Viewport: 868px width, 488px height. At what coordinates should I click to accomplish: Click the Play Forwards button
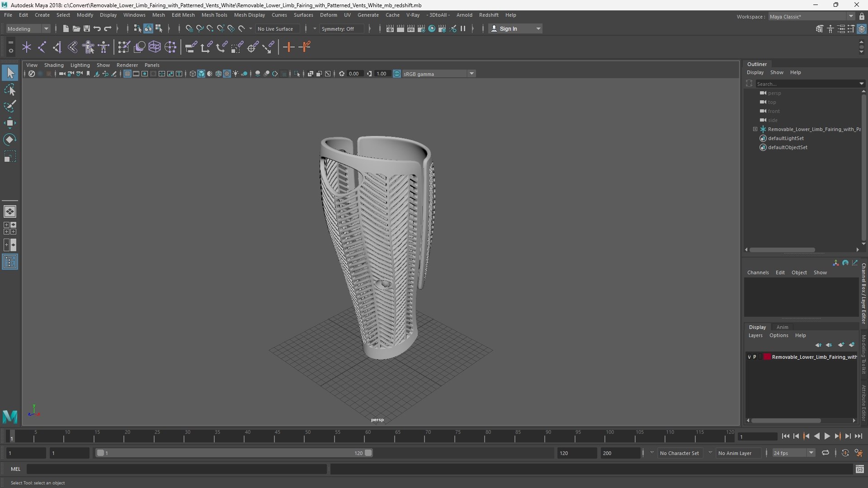coord(827,436)
